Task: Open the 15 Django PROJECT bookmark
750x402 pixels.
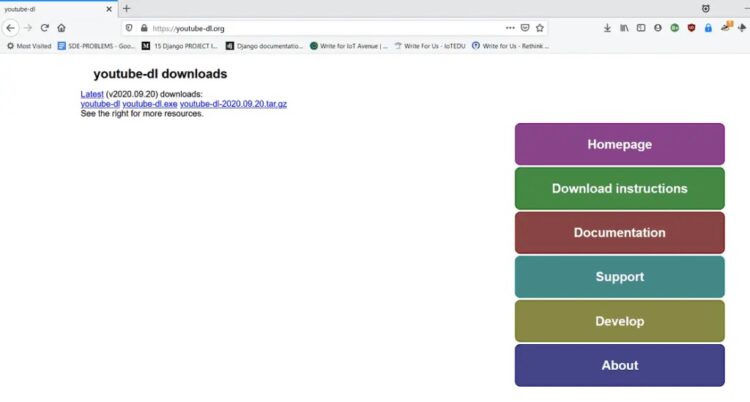Action: click(x=180, y=46)
